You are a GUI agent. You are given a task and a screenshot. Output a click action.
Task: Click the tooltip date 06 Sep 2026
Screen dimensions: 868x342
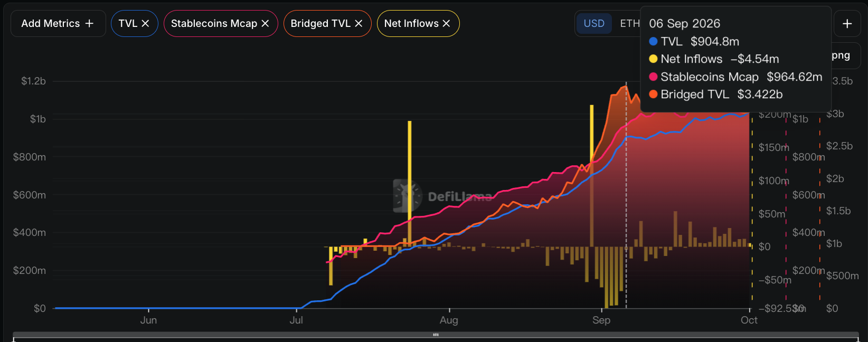point(684,24)
